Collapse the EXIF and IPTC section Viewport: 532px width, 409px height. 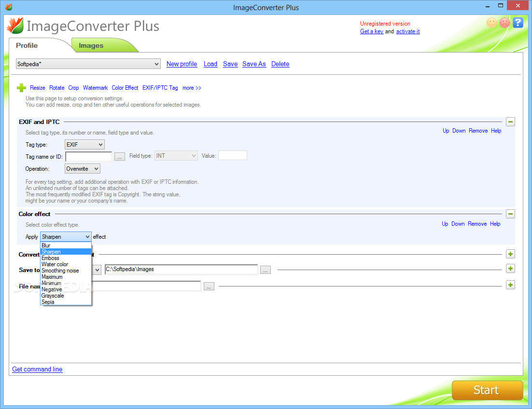click(510, 122)
